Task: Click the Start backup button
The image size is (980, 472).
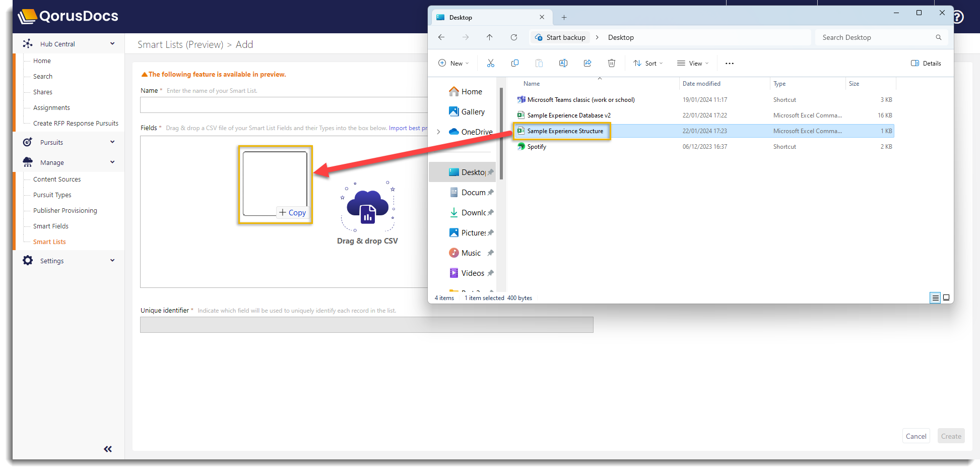Action: (x=560, y=37)
